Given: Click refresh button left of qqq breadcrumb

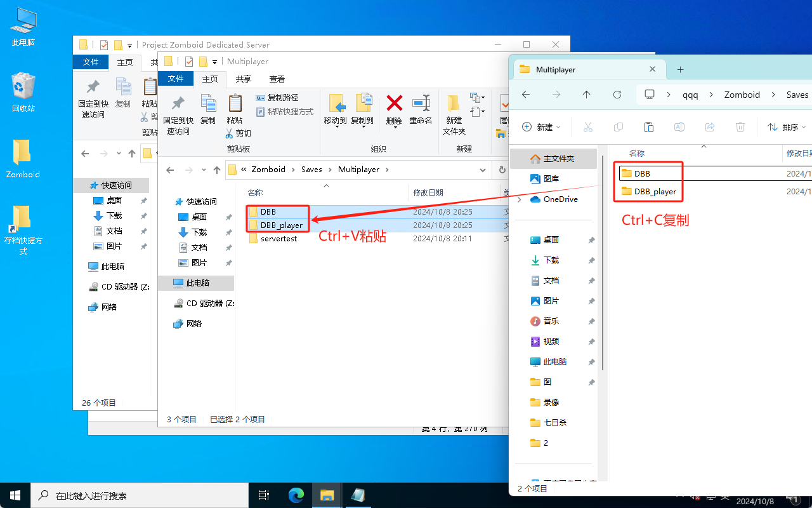Looking at the screenshot, I should point(617,95).
